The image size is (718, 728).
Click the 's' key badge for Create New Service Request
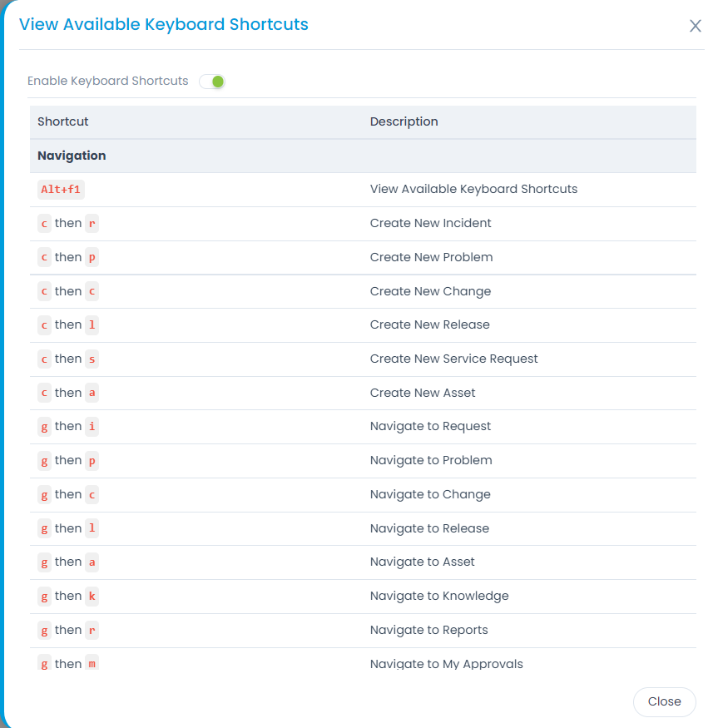pyautogui.click(x=92, y=359)
